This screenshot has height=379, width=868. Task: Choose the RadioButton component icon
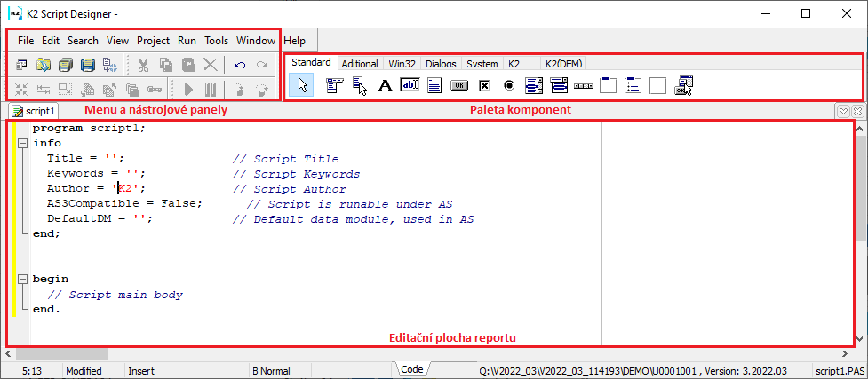pyautogui.click(x=509, y=85)
